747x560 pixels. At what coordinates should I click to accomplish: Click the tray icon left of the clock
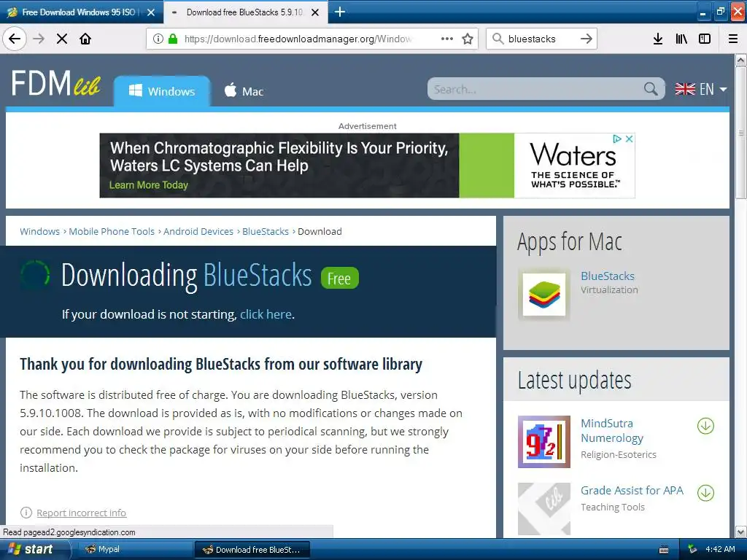pos(693,550)
